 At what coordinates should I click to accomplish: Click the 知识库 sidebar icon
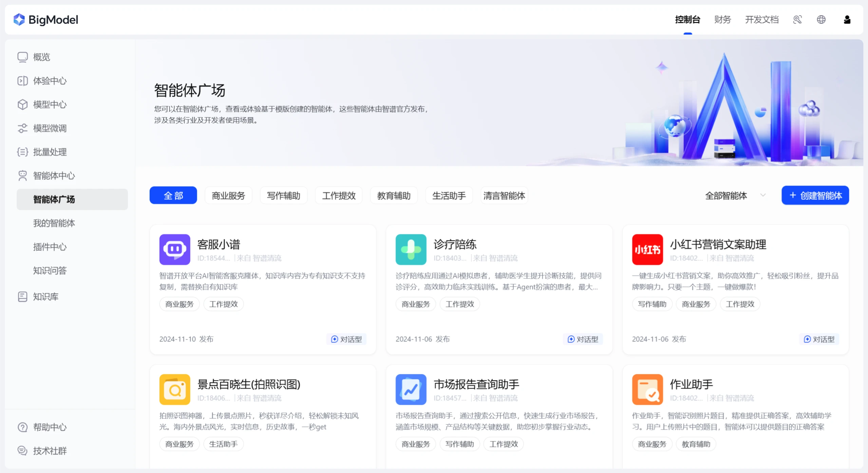[22, 296]
